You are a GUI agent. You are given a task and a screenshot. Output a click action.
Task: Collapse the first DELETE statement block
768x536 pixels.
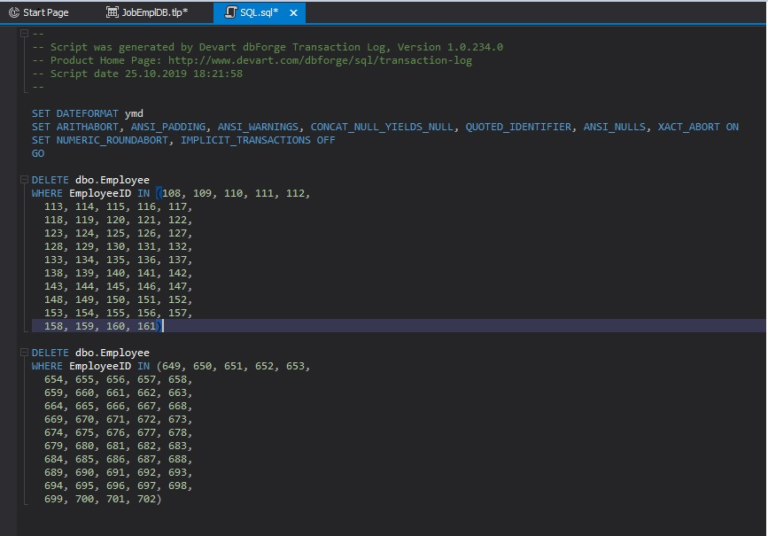coord(24,180)
